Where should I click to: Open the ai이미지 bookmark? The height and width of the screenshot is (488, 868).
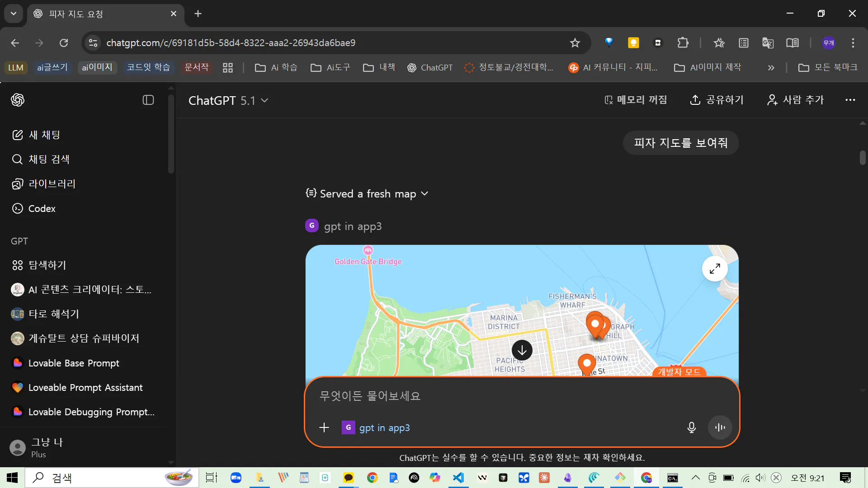click(97, 67)
